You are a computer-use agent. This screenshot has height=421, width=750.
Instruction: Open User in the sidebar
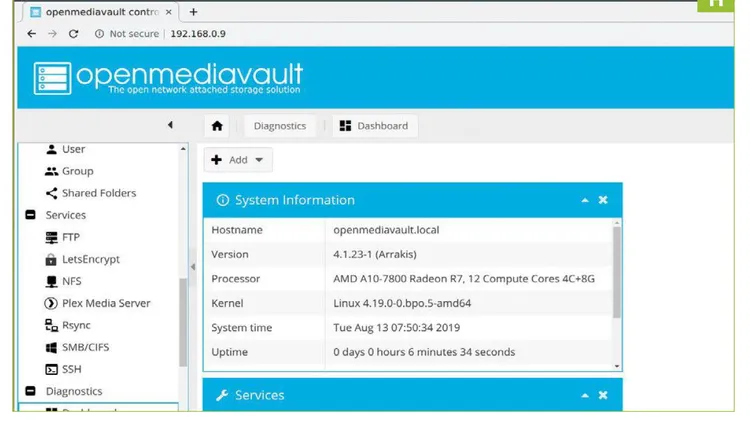coord(74,149)
